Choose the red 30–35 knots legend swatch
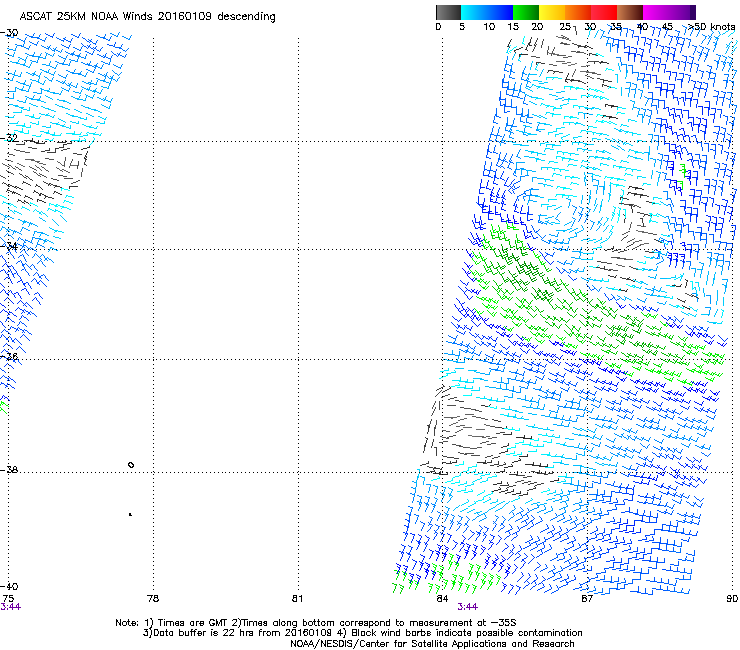This screenshot has width=740, height=650. click(x=604, y=12)
